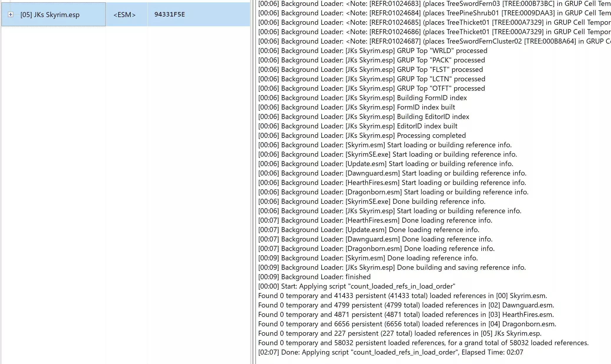Click the 4871 persistent HearthFires.esm result line

tap(406, 315)
